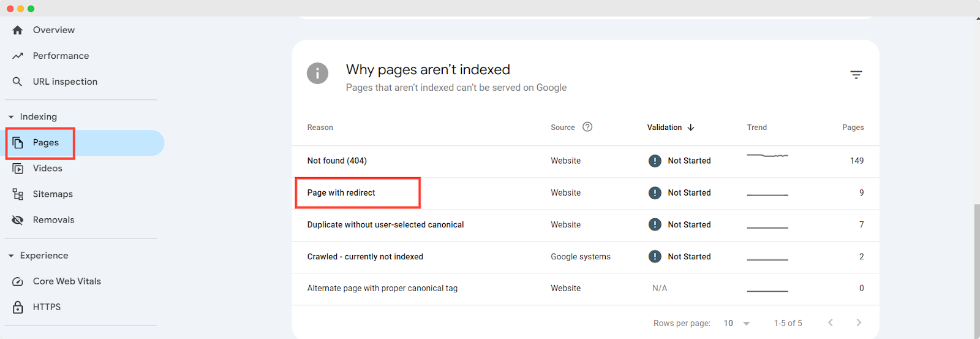The width and height of the screenshot is (980, 339).
Task: Go to next page of results
Action: coord(859,322)
